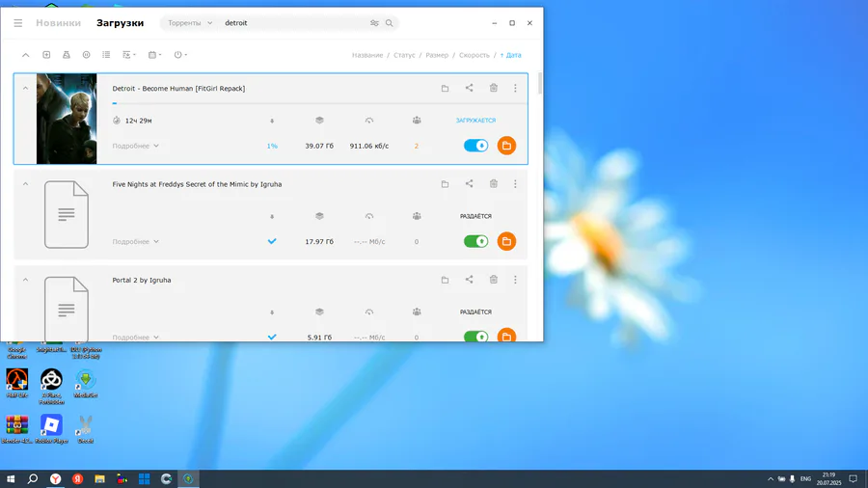This screenshot has width=868, height=488.
Task: Sort downloads by Статус
Action: pos(404,55)
